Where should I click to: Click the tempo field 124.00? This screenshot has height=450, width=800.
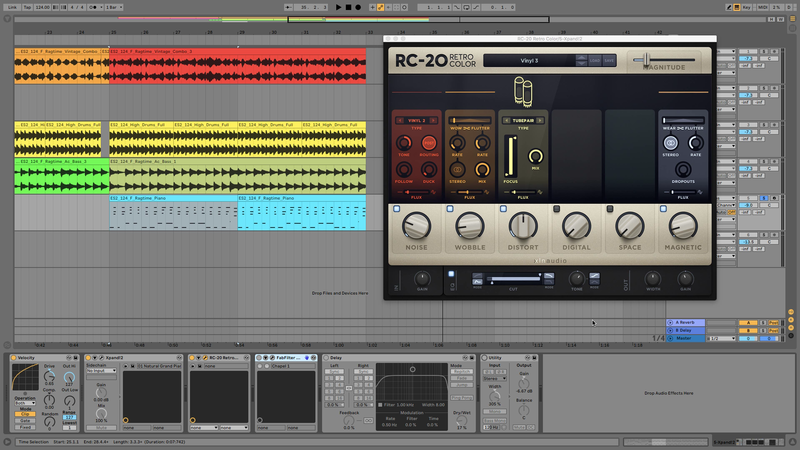(x=43, y=7)
